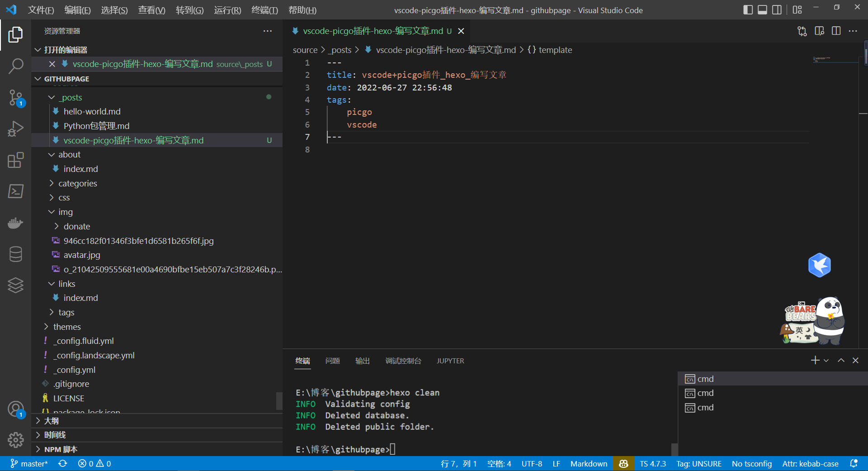This screenshot has height=471, width=868.
Task: Switch to the 调试控制台 panel tab
Action: pyautogui.click(x=403, y=361)
